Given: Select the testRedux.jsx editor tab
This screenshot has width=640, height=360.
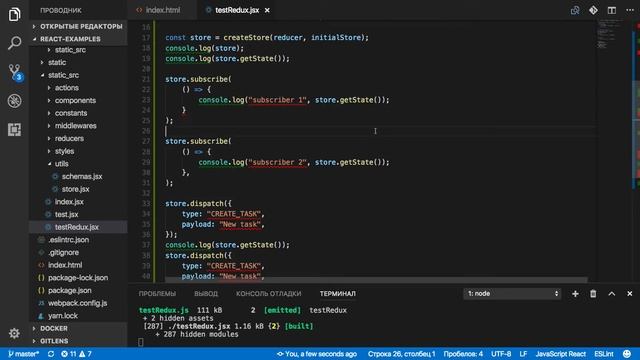Looking at the screenshot, I should [x=237, y=10].
